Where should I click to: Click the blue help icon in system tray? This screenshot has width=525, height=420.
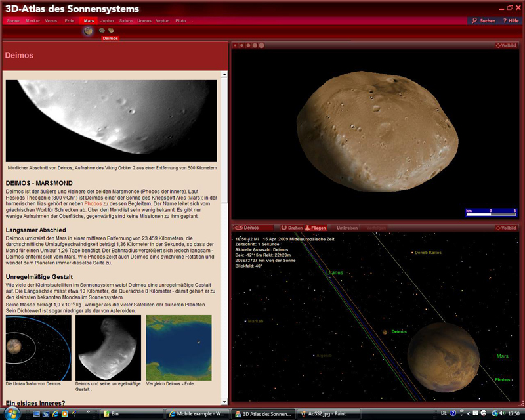coord(453,413)
